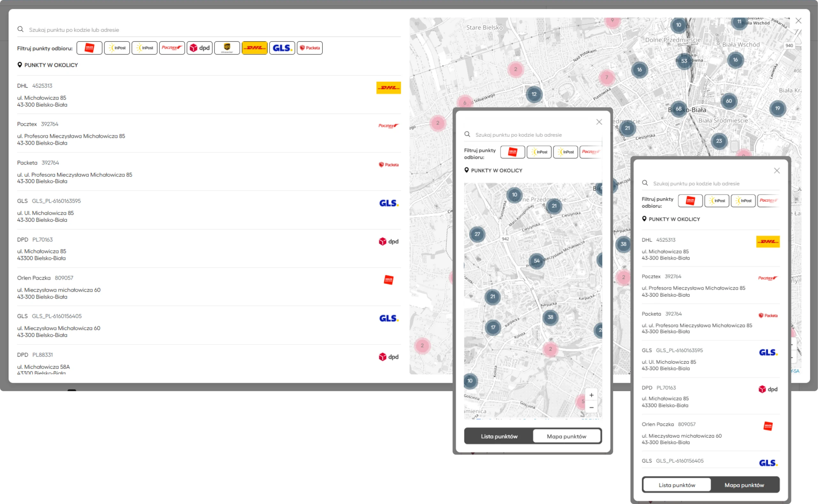Screen dimensions: 818x504
Task: Enable the UPS carrier filter
Action: point(227,48)
